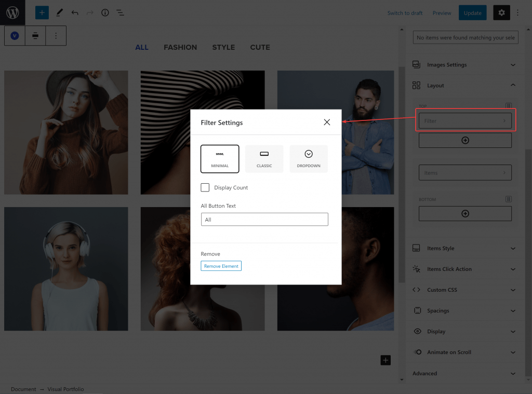Viewport: 532px width, 394px height.
Task: Select the CUTE filter tab
Action: pyautogui.click(x=260, y=47)
